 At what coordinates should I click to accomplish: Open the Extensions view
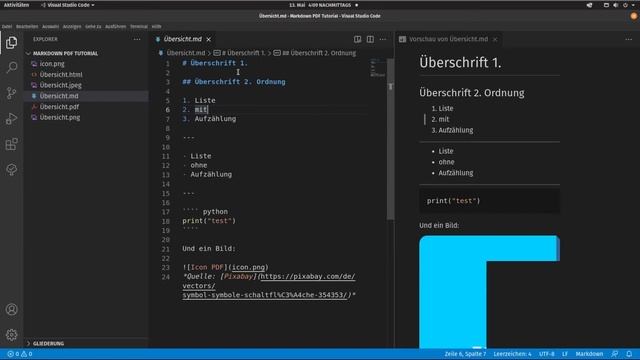pyautogui.click(x=11, y=144)
